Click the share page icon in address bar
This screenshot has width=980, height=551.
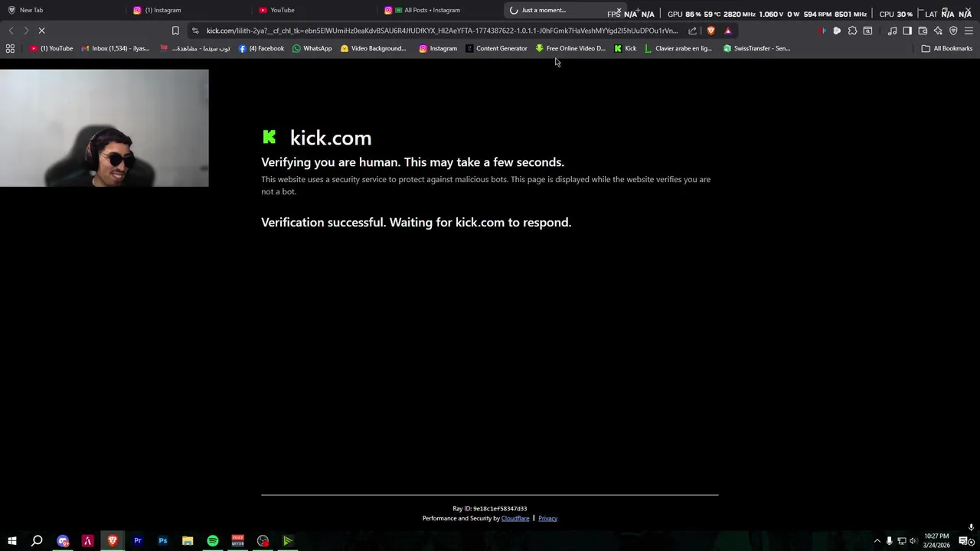pyautogui.click(x=693, y=31)
